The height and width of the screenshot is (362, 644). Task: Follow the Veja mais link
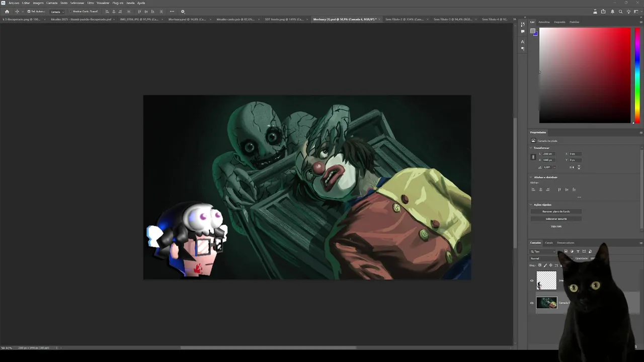(556, 226)
